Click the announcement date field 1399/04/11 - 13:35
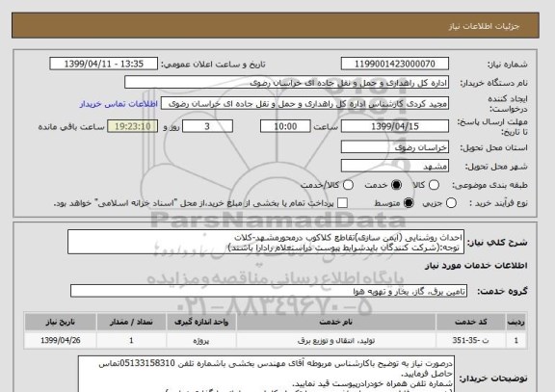Screen dimensions: 555x392 pyautogui.click(x=104, y=64)
